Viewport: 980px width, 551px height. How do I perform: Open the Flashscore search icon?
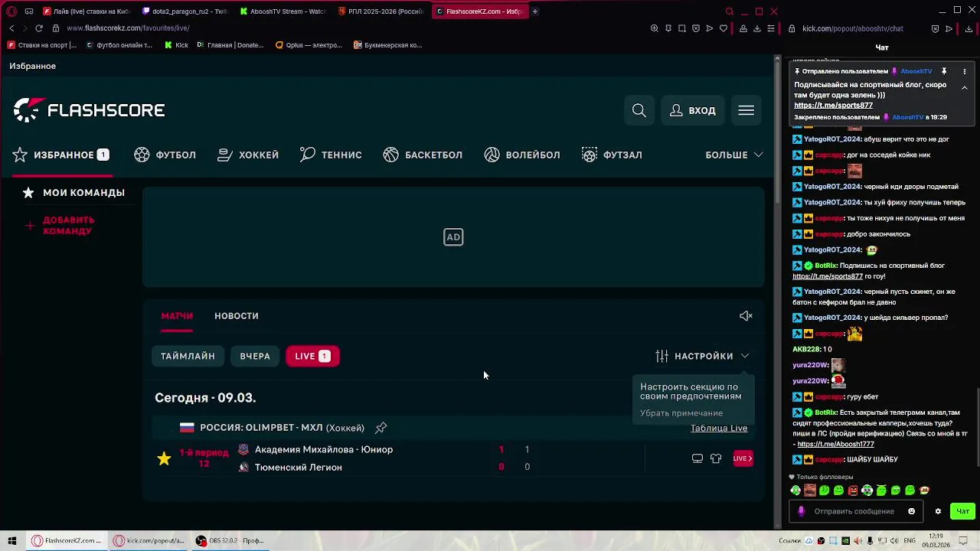pos(639,110)
